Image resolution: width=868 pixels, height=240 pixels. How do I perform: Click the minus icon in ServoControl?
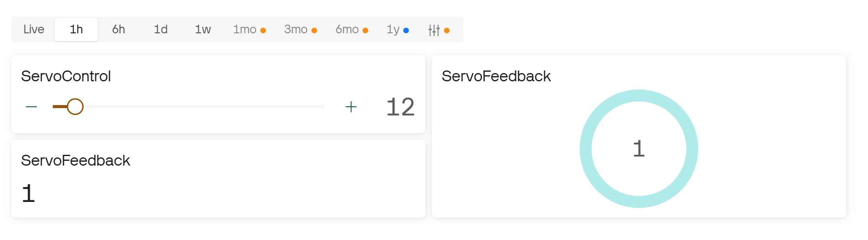[x=32, y=107]
